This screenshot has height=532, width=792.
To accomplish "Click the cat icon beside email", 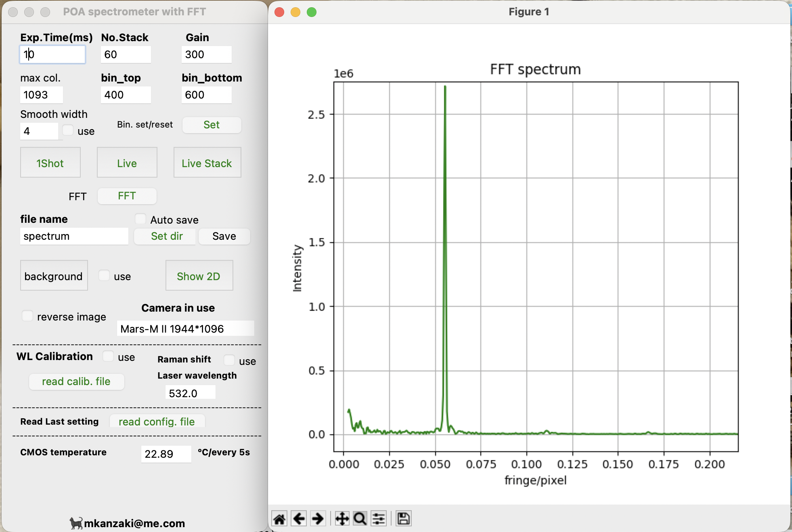I will (76, 523).
